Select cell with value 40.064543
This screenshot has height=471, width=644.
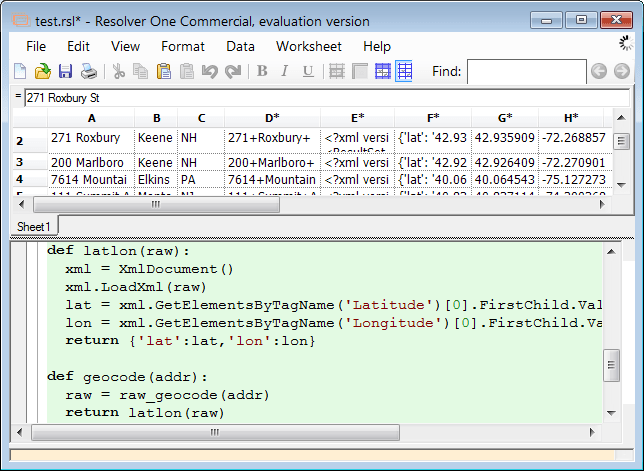coord(505,179)
